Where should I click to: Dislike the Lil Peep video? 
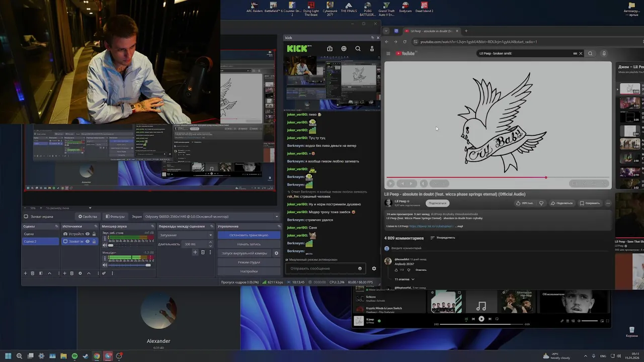pyautogui.click(x=541, y=203)
